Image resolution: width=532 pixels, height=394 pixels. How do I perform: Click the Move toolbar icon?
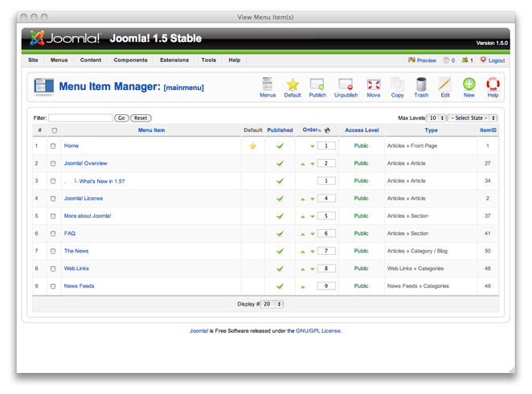tap(374, 84)
